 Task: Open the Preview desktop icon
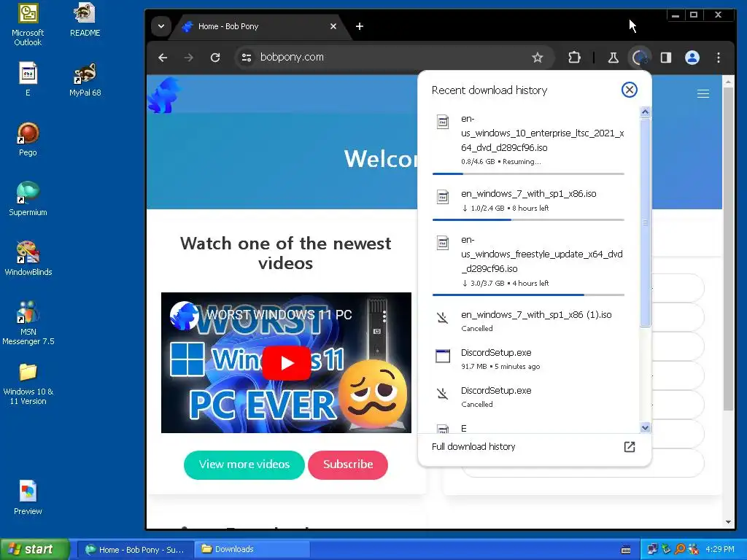click(28, 497)
